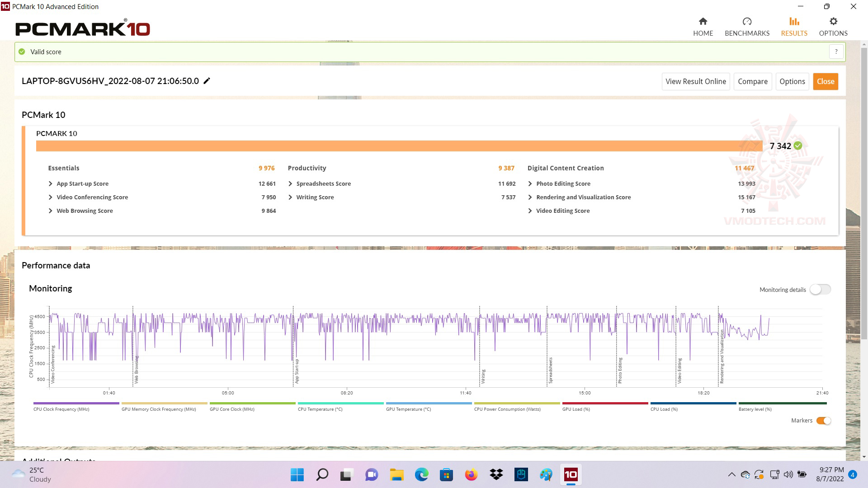Click the question mark help icon
The width and height of the screenshot is (868, 488).
tap(836, 52)
